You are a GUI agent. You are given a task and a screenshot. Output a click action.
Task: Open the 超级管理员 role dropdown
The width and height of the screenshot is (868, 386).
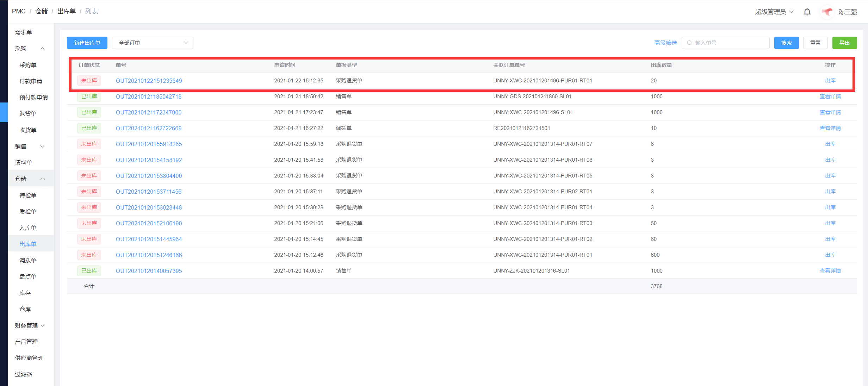click(774, 12)
